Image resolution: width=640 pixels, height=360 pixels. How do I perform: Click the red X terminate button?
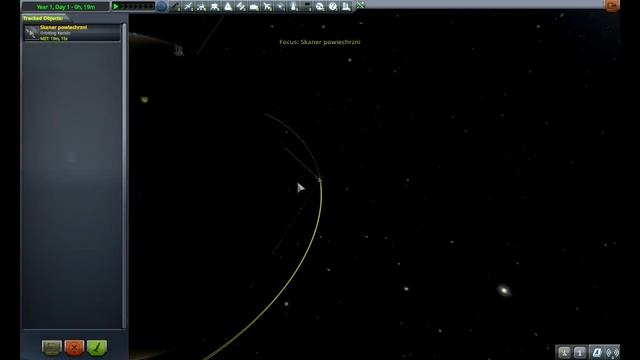(74, 348)
